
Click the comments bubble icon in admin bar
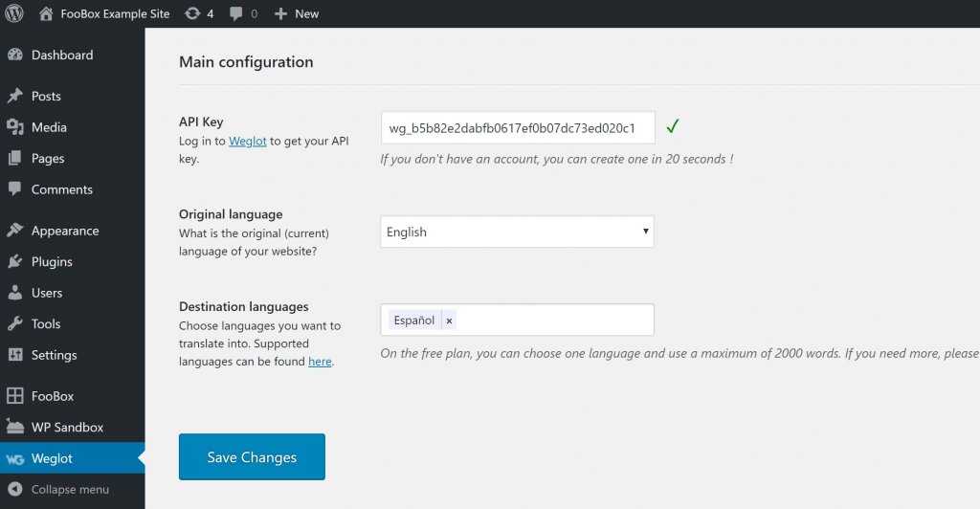(234, 13)
